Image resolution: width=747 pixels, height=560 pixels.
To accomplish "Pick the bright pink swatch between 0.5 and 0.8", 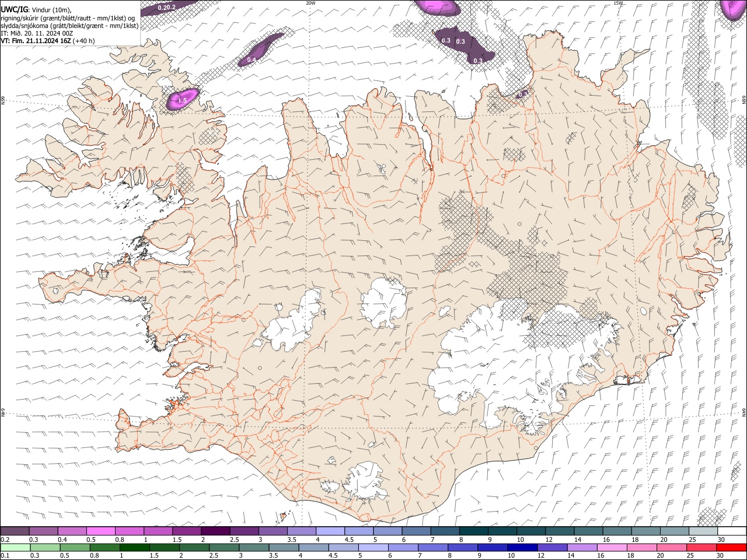I will tap(101, 531).
